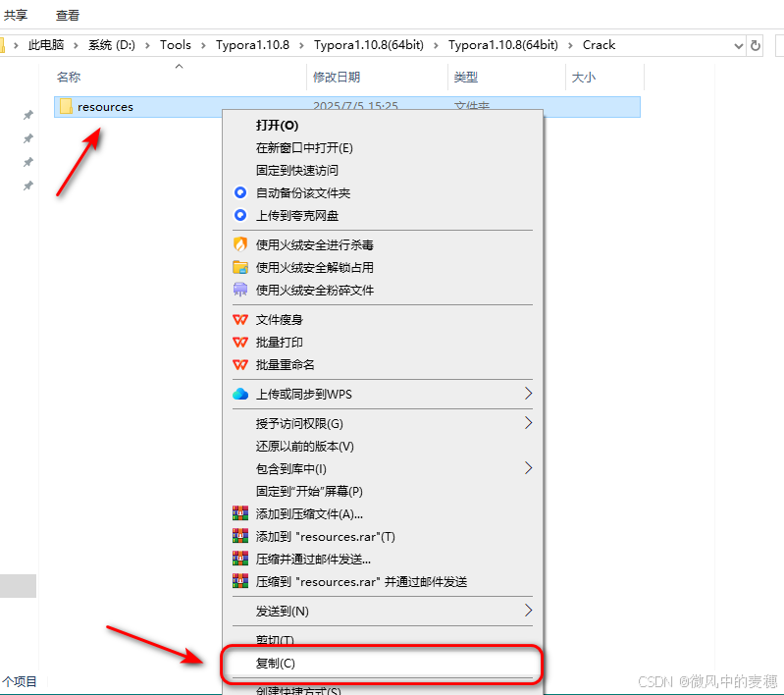The image size is (784, 695).
Task: Select 批量重命名 menu text
Action: pos(285,365)
